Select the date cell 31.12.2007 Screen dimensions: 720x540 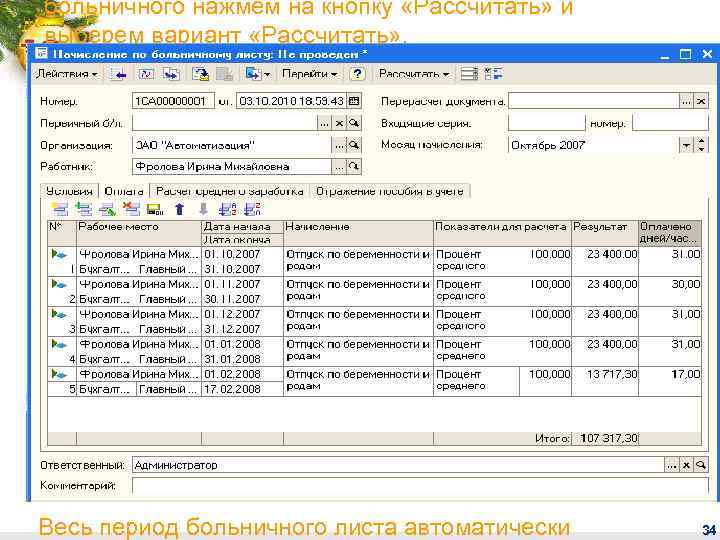coord(242,329)
